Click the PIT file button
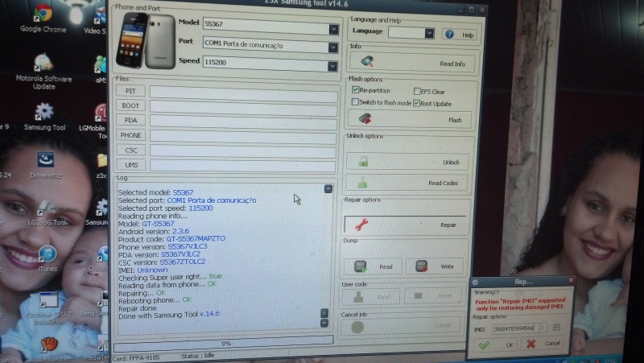The image size is (644, 363). (x=130, y=91)
